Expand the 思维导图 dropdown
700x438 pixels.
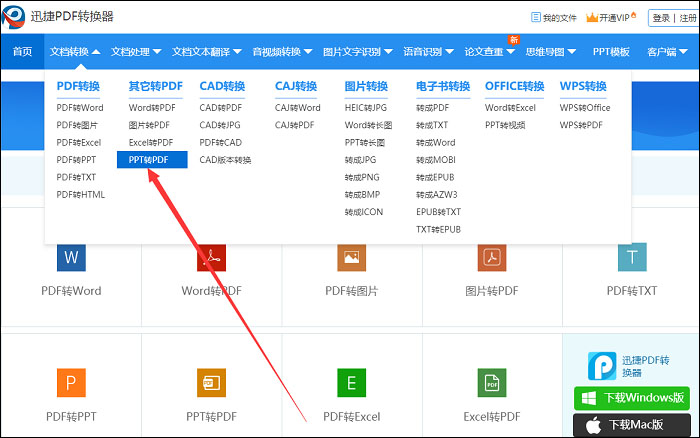[x=551, y=52]
